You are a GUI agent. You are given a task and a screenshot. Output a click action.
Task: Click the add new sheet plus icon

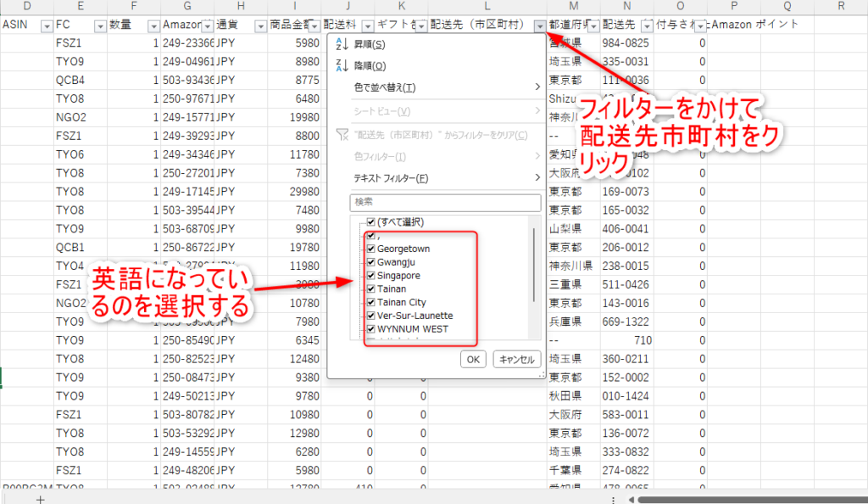pos(39,499)
